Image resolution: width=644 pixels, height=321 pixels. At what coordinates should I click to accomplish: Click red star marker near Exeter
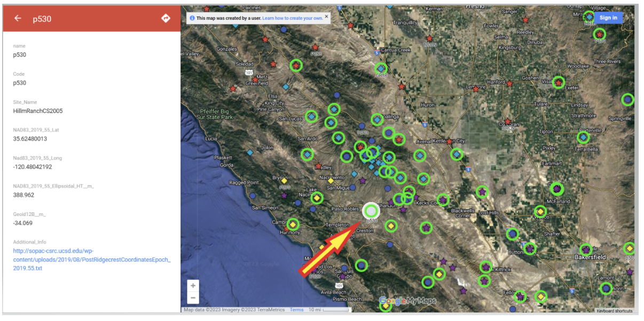[559, 82]
